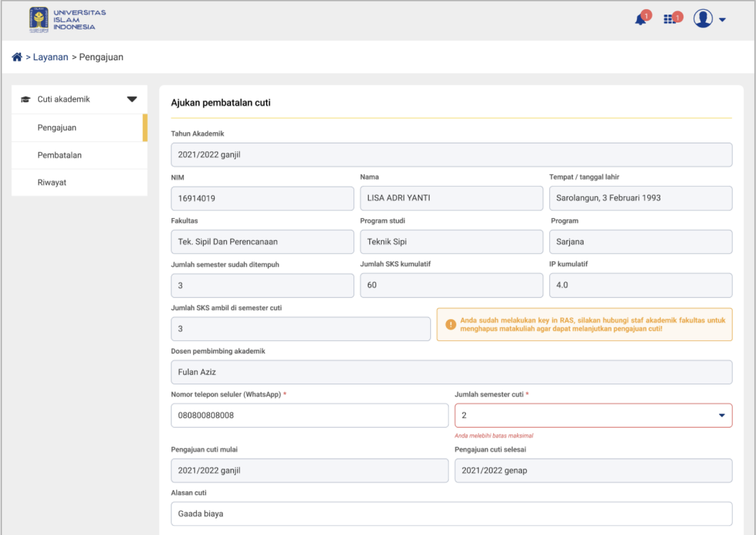Open Pembatalan in the sidebar menu

60,155
